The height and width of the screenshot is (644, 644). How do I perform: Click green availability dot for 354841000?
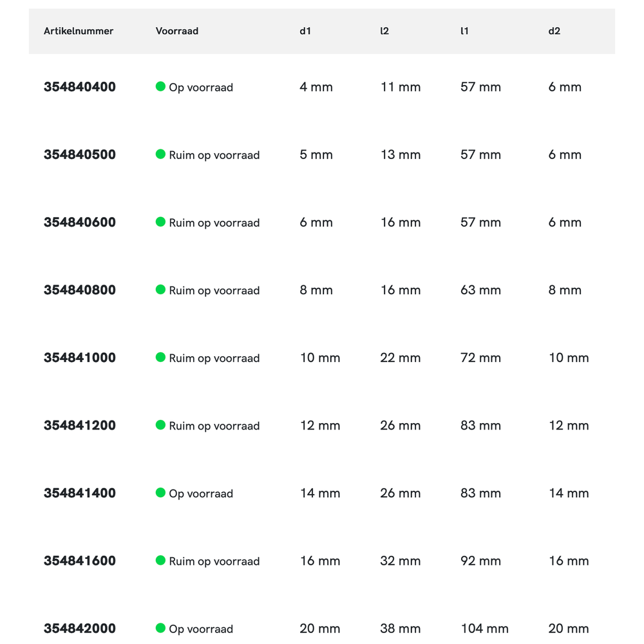161,357
